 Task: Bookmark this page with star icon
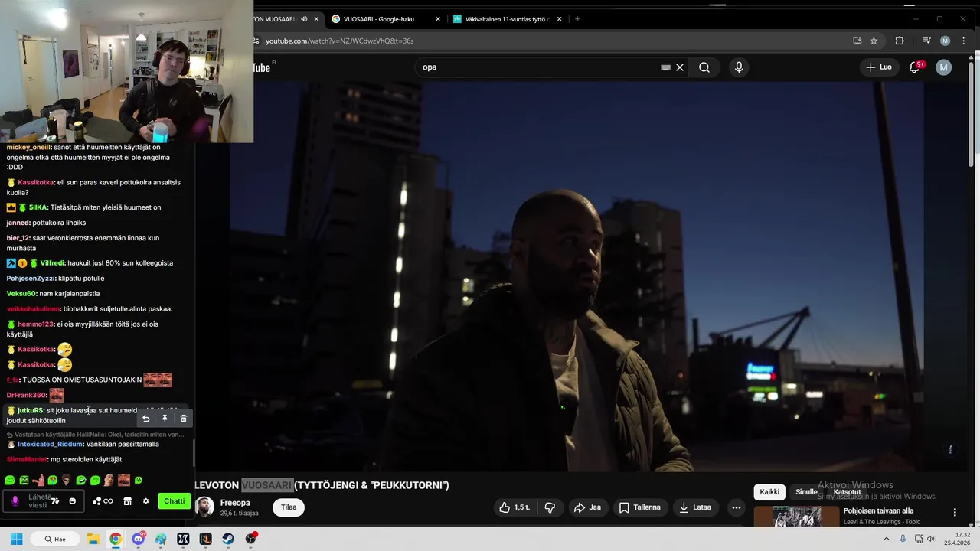point(874,41)
